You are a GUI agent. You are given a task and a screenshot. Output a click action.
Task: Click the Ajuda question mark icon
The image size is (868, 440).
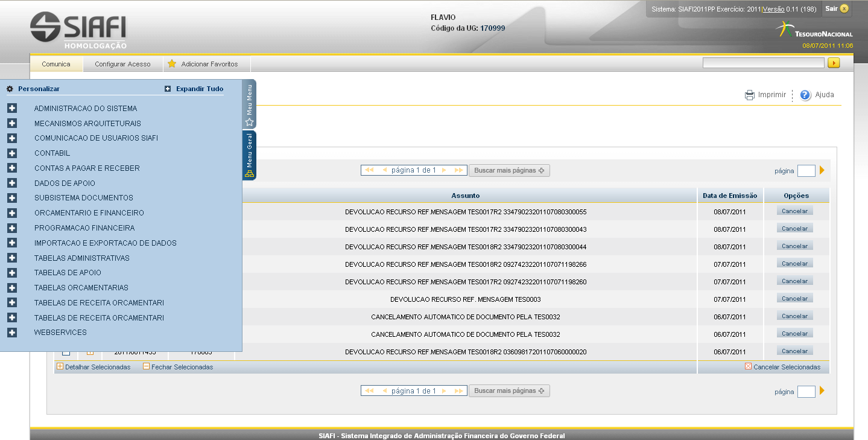pos(805,95)
